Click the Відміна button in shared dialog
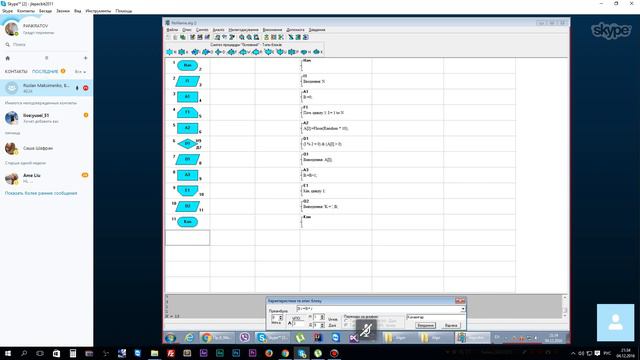This screenshot has height=360, width=640. coord(451,325)
